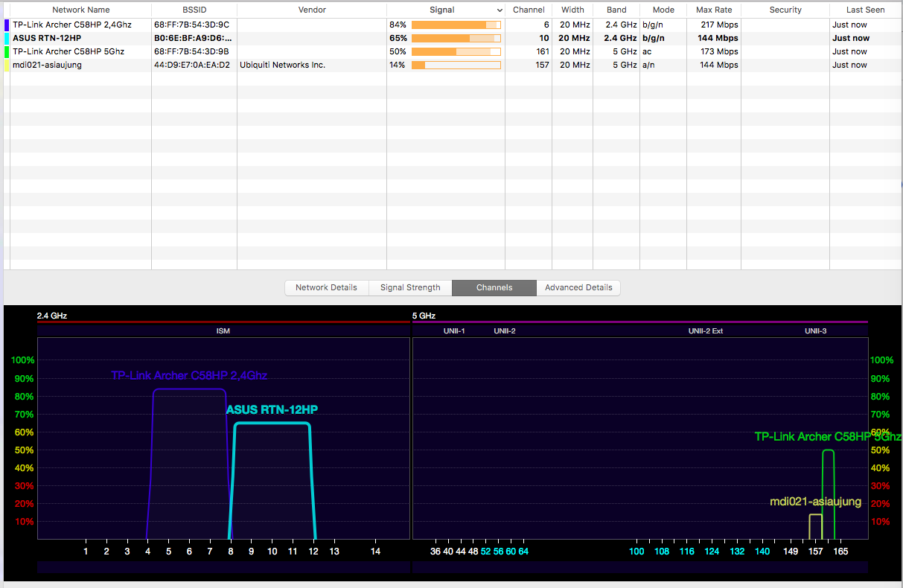Screen dimensions: 903x588
Task: Click the Max Rate column header
Action: (713, 10)
